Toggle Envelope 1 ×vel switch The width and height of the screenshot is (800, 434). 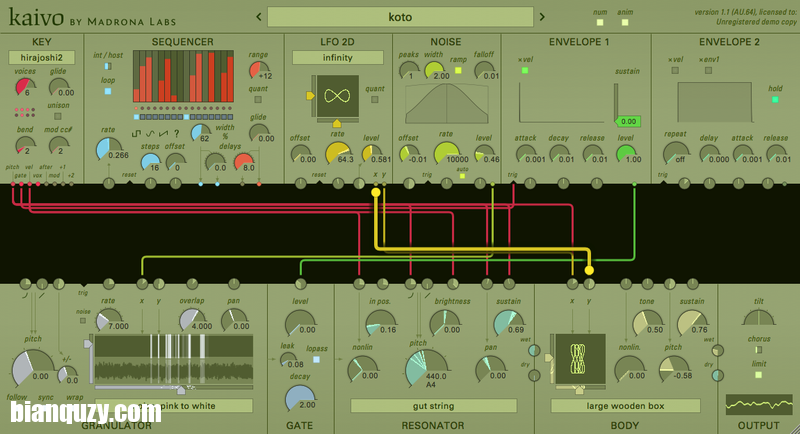coord(525,70)
